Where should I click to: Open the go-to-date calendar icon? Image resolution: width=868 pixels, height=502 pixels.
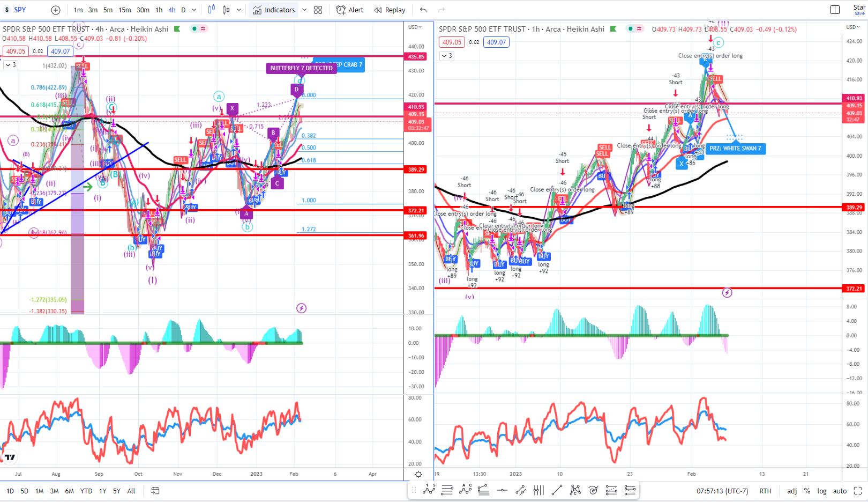point(155,491)
